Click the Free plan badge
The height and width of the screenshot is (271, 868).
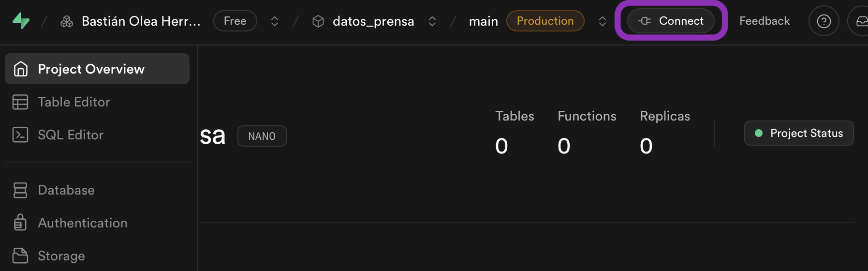[x=235, y=21]
